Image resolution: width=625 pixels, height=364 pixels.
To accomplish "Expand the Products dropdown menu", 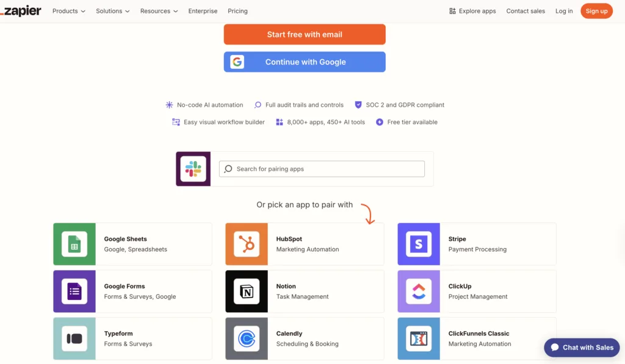I will [x=68, y=10].
